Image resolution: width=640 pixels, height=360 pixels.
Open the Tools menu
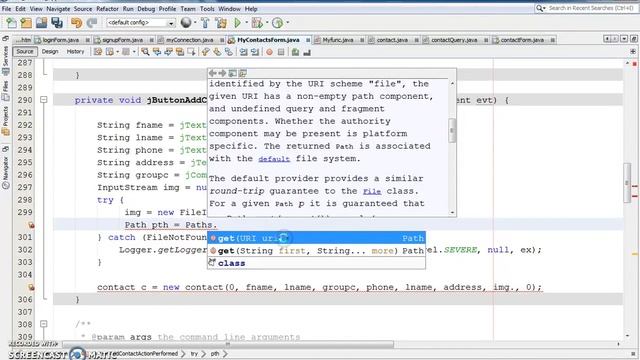coord(207,9)
